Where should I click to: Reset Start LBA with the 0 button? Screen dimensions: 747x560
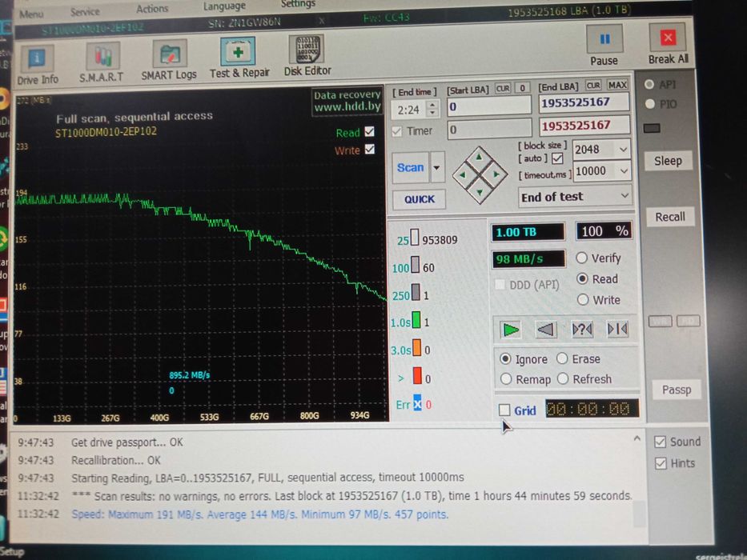pyautogui.click(x=523, y=88)
